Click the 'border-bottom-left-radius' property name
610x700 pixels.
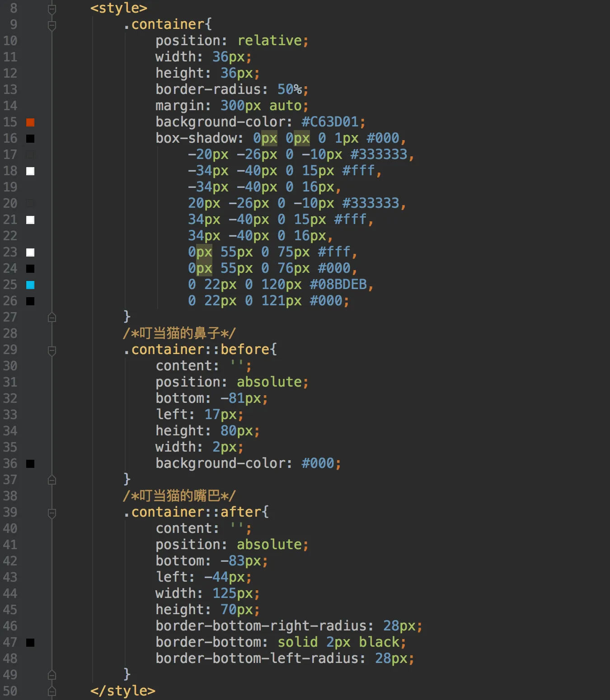257,658
